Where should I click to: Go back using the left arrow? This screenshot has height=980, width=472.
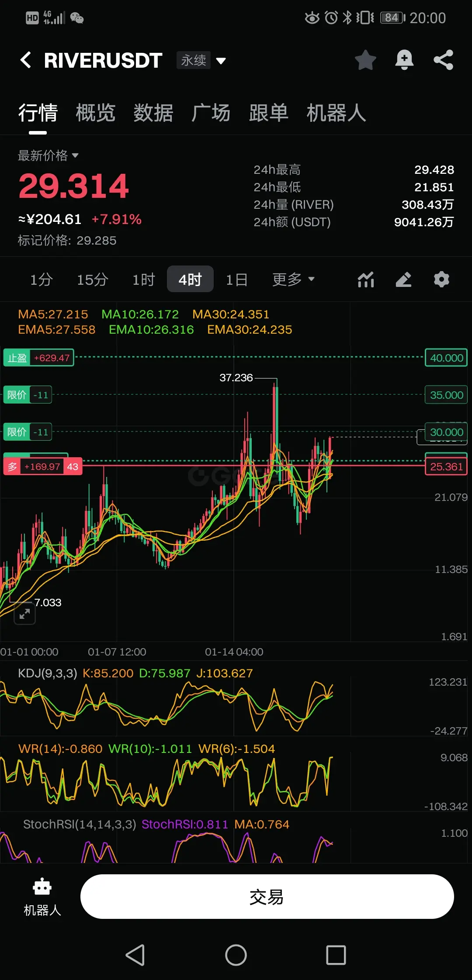pyautogui.click(x=26, y=60)
